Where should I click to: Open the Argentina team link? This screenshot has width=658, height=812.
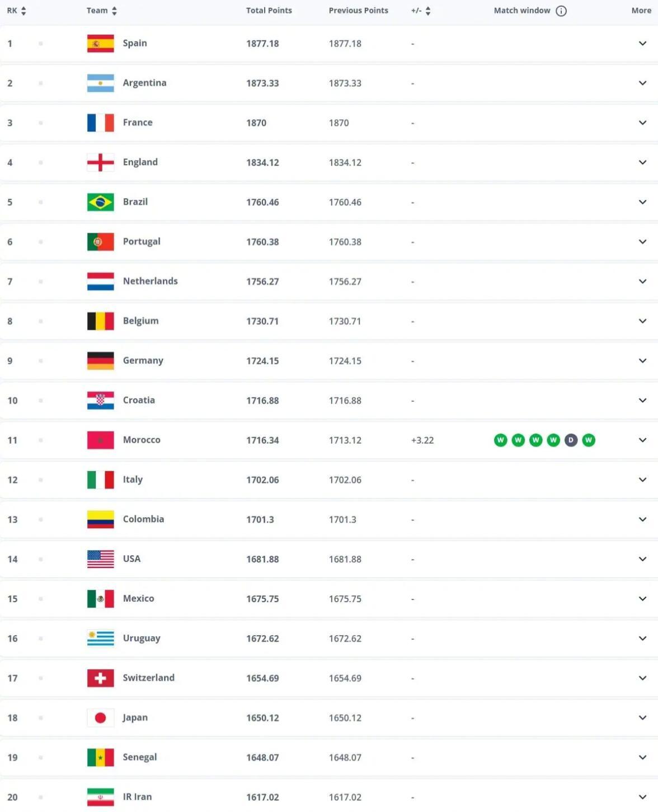click(x=144, y=83)
